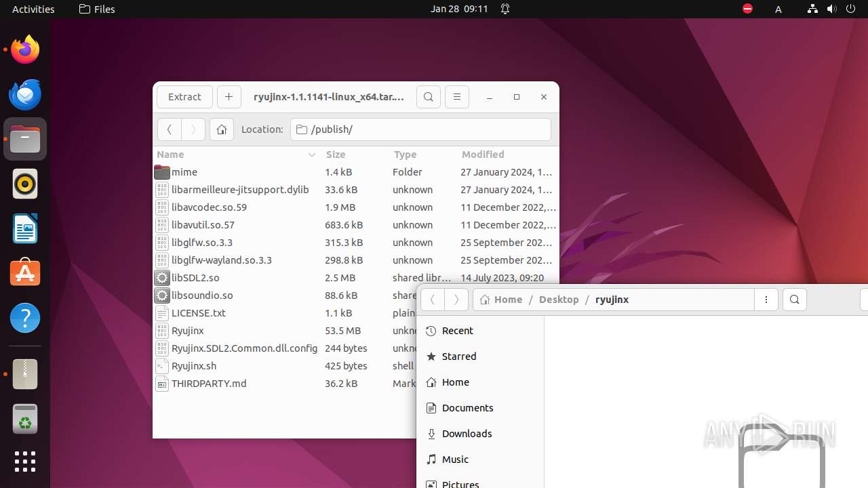Viewport: 868px width, 488px height.
Task: Open search in the Archive Manager header
Action: pyautogui.click(x=428, y=97)
